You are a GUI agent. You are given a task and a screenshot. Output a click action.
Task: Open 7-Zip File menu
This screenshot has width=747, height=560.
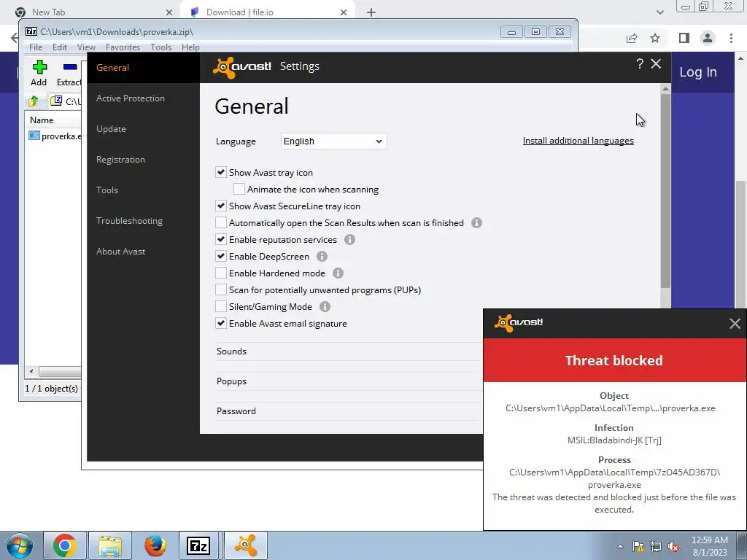point(36,47)
